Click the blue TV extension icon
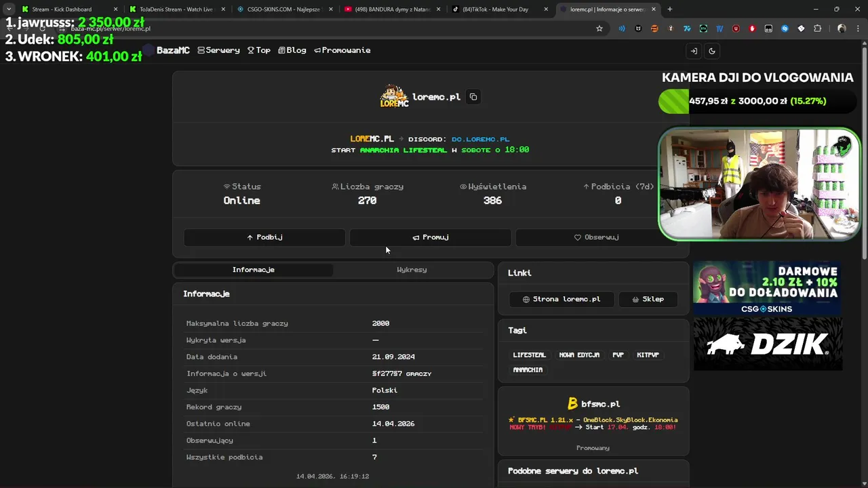868x488 pixels. point(719,28)
